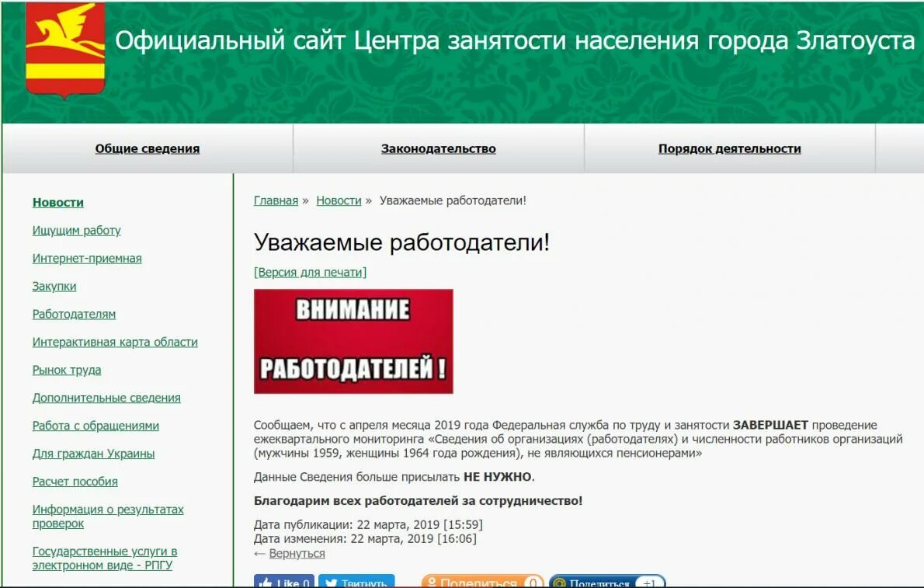This screenshot has width=924, height=588.
Task: Click the share counter showing 0 next to Поделиться
Action: point(532,583)
